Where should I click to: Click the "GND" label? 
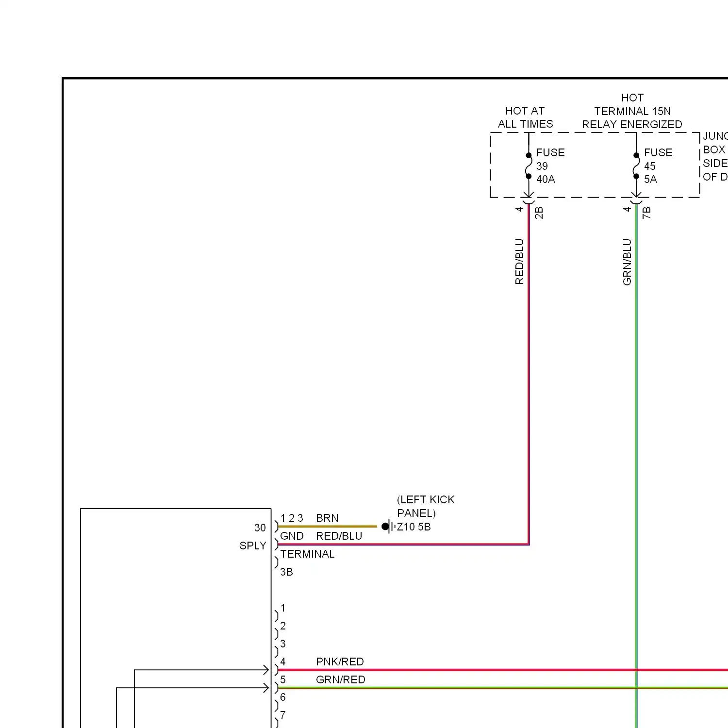coord(292,536)
